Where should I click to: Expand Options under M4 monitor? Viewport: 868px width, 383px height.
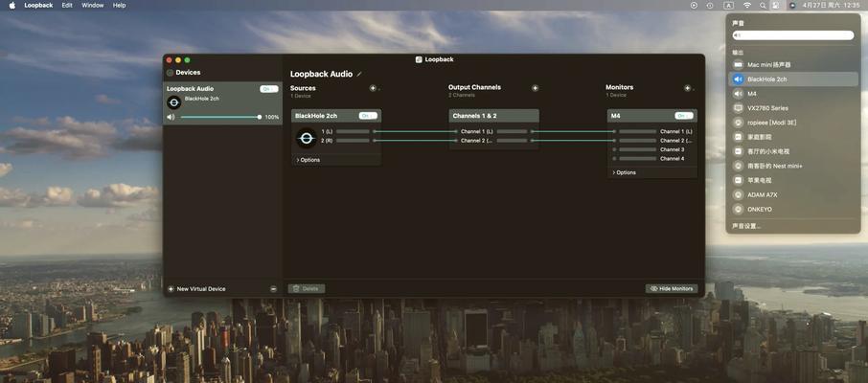624,172
